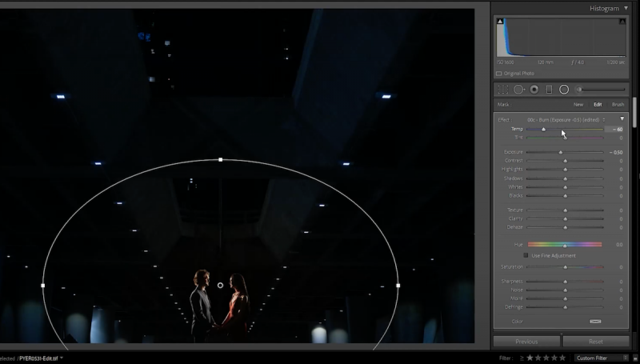640x364 pixels.
Task: Set filter to three stars rating
Action: (546, 358)
